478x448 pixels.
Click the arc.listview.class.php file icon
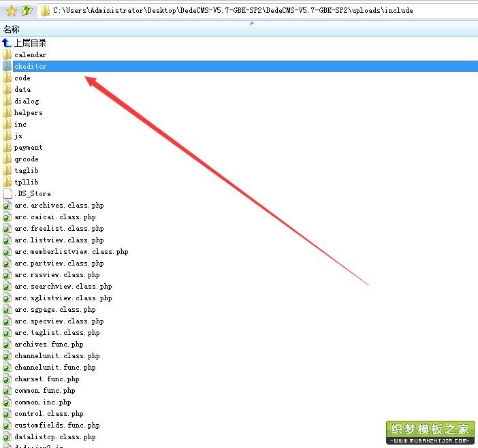point(7,240)
